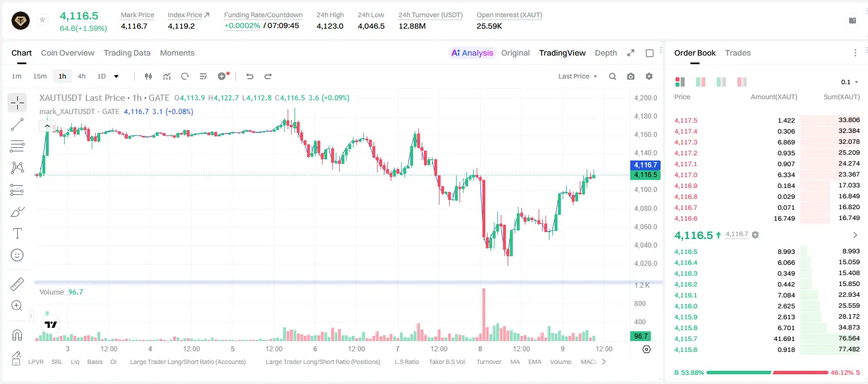Screen dimensions: 868x384
Task: Expand the 1D timeframe dropdown arrow
Action: tap(116, 76)
